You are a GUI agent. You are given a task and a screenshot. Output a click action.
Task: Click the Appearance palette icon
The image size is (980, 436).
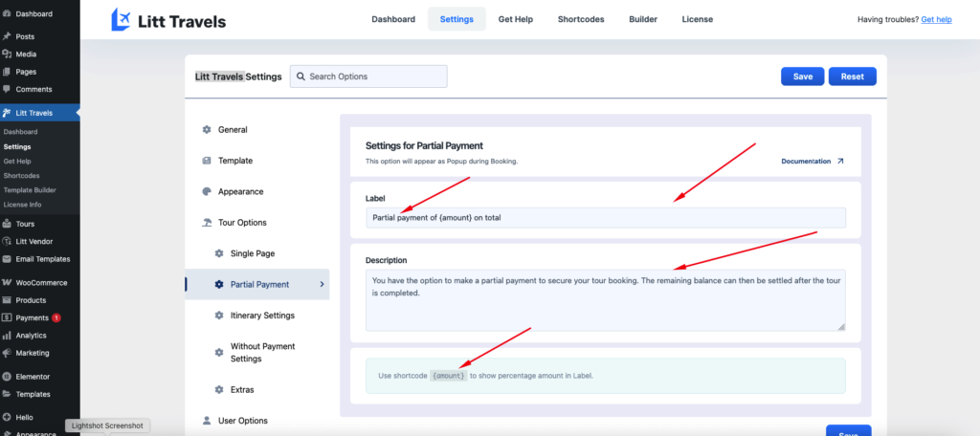207,192
